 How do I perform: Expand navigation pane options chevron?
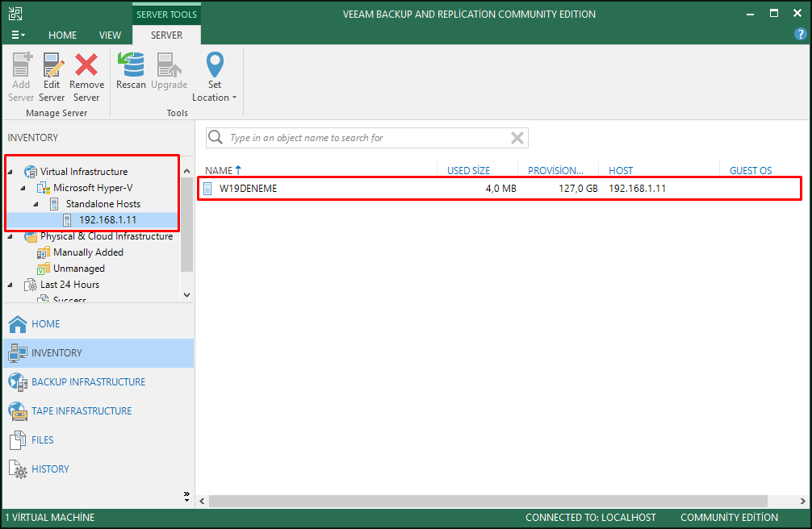tap(186, 497)
